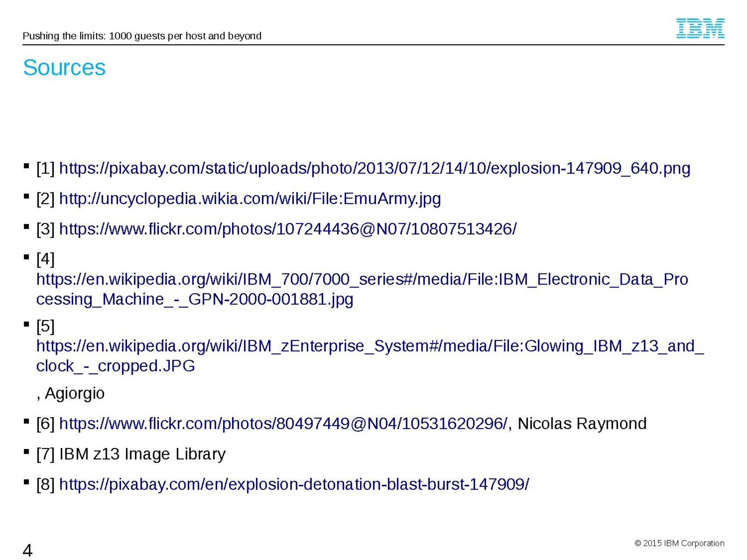
Task: Open the pixabay explosion-detonation-blast-burst link
Action: coord(294,484)
